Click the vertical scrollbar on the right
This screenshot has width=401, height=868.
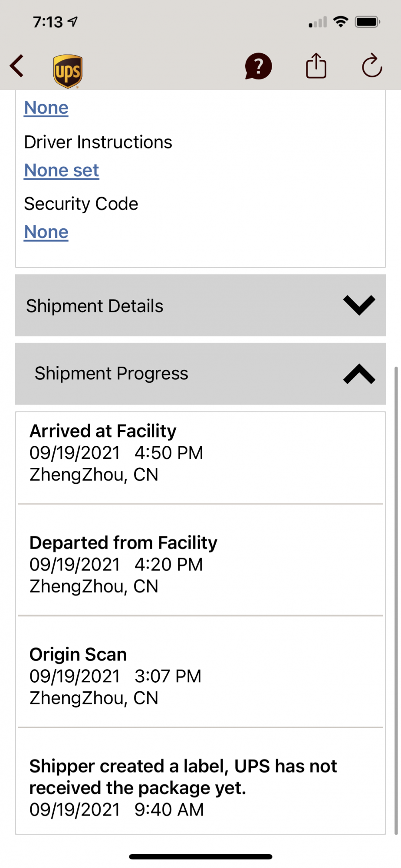(396, 599)
